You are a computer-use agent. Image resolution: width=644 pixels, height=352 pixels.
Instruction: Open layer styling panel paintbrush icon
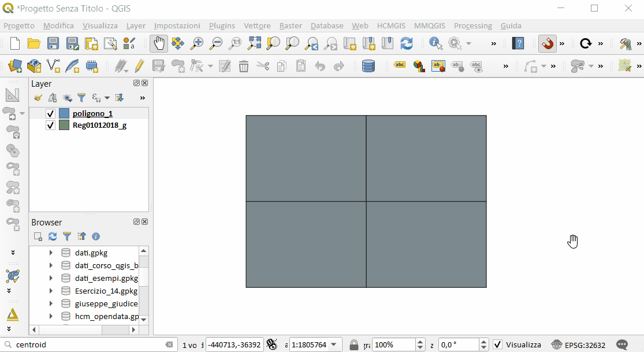coord(38,98)
